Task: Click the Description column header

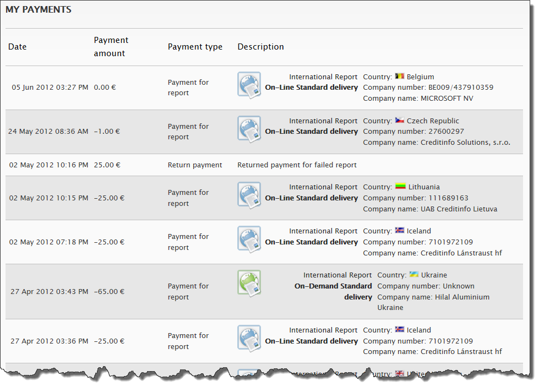Action: coord(260,47)
